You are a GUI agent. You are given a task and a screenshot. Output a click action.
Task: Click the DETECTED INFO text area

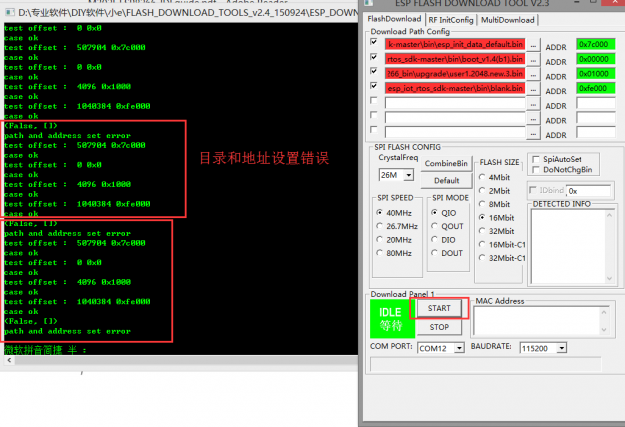click(x=573, y=246)
